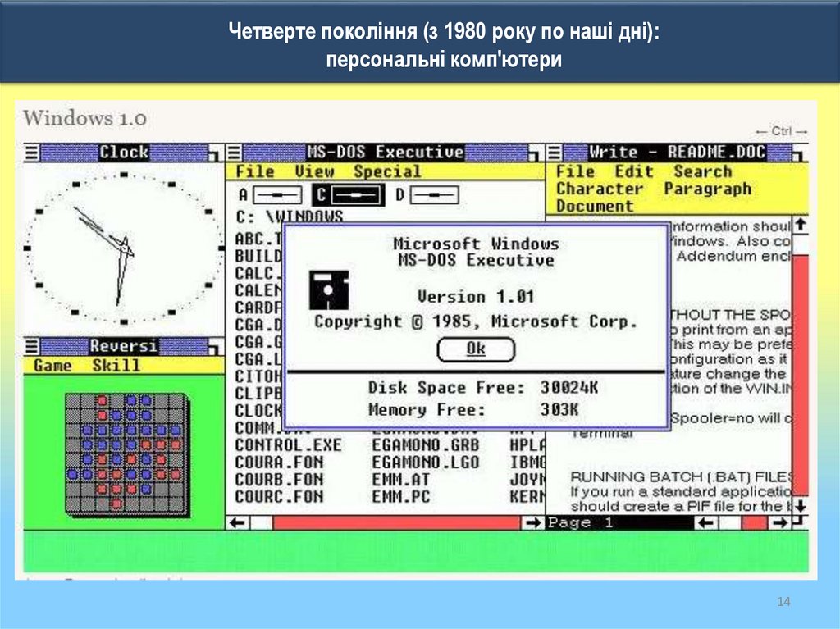Open the Skill menu in Reversi
The height and width of the screenshot is (629, 840).
click(x=116, y=366)
